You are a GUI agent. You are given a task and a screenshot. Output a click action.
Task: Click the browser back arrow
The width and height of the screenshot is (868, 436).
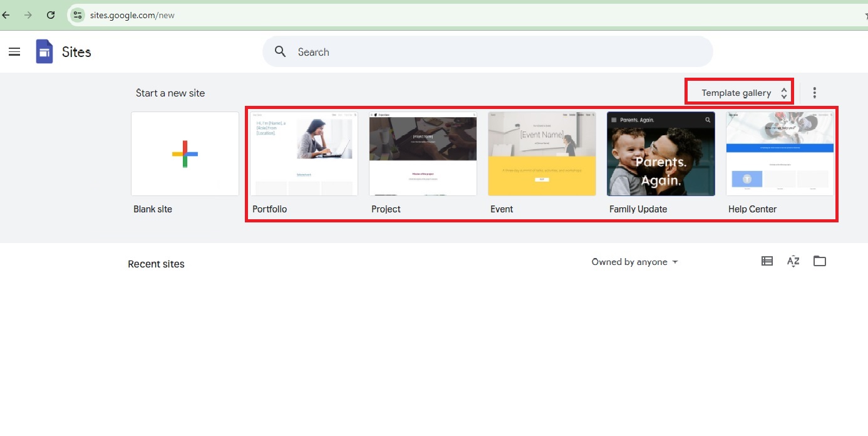click(6, 15)
